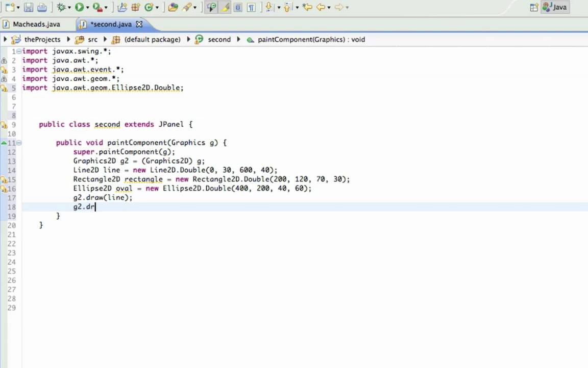Click override indicator triangle on line 11
588x368 pixels.
tap(4, 143)
